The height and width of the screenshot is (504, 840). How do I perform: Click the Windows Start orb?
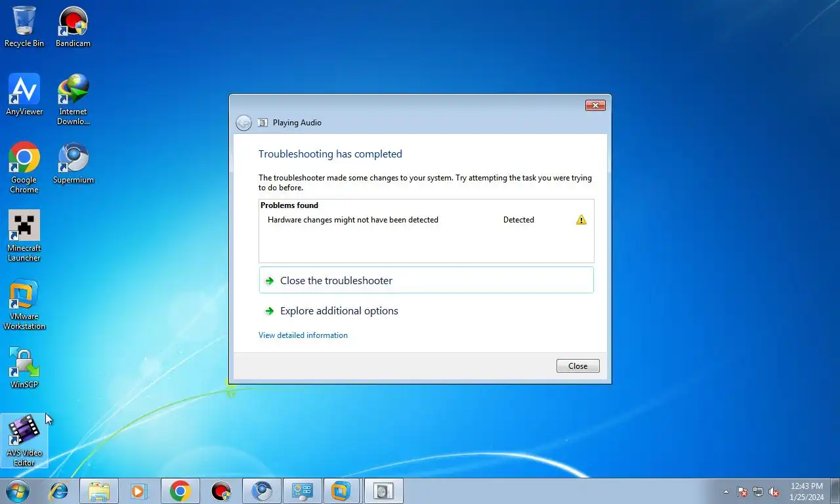point(18,491)
